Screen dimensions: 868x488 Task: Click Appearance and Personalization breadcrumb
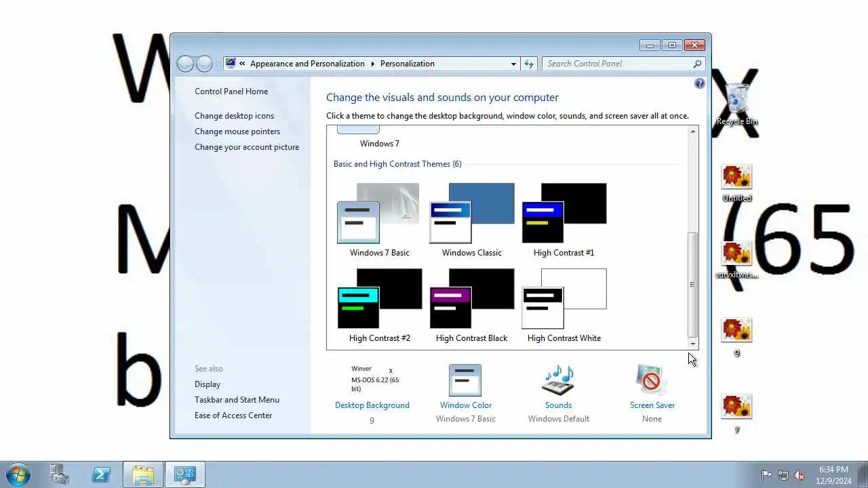(307, 64)
